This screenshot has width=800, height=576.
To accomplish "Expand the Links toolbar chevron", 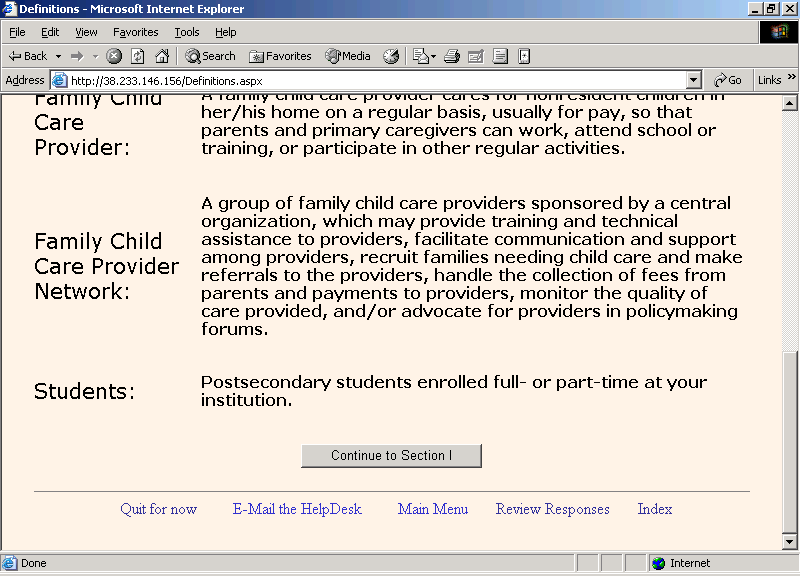I will (792, 78).
